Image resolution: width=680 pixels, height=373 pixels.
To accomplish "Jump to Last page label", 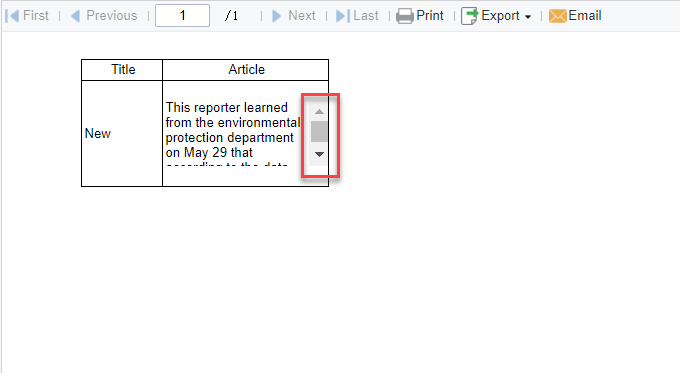I will tap(366, 16).
